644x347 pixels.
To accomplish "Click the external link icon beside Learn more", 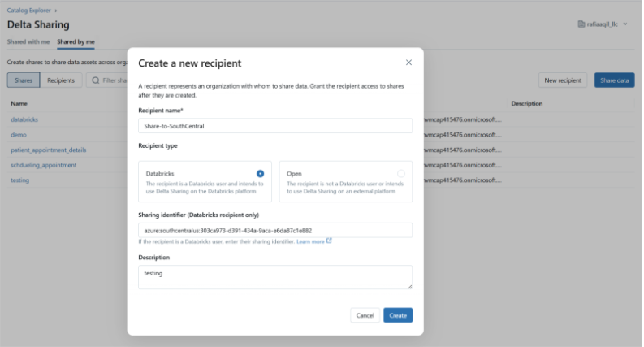I will click(329, 241).
